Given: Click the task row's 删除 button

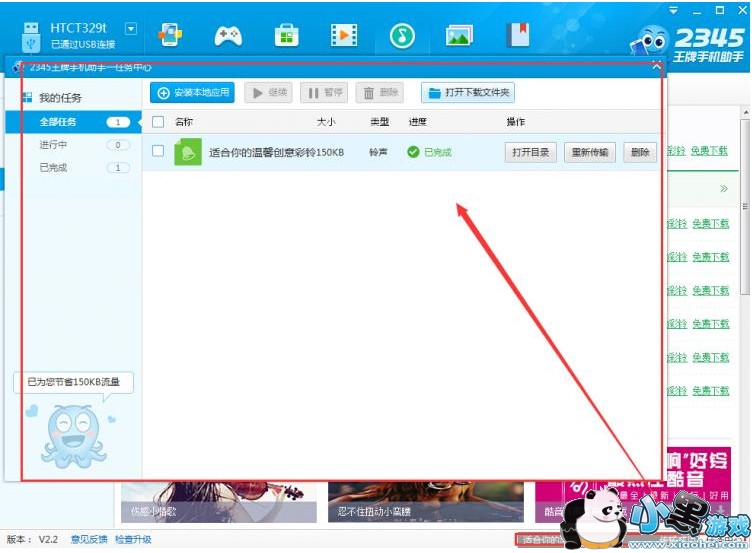Looking at the screenshot, I should click(640, 153).
